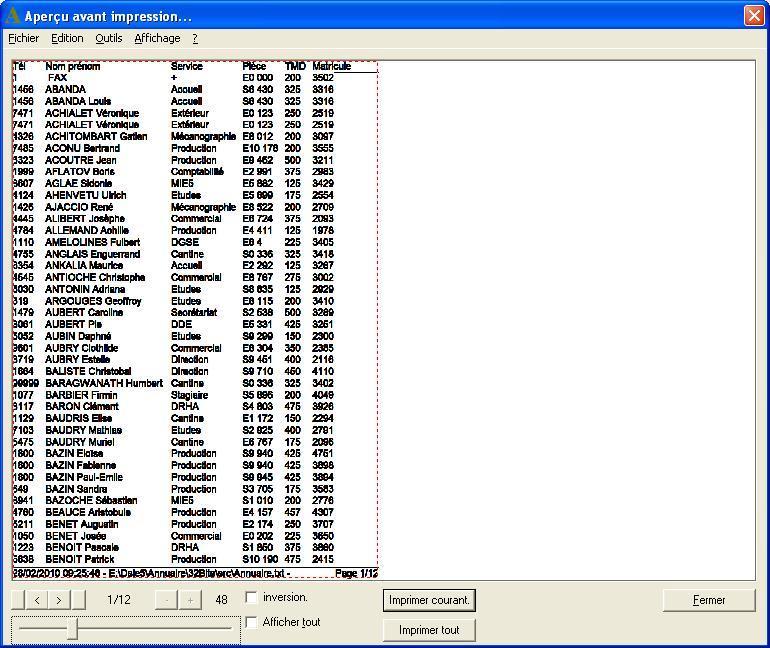Click the 'DGSE' service cell
Viewport: 770px width, 648px height.
185,242
